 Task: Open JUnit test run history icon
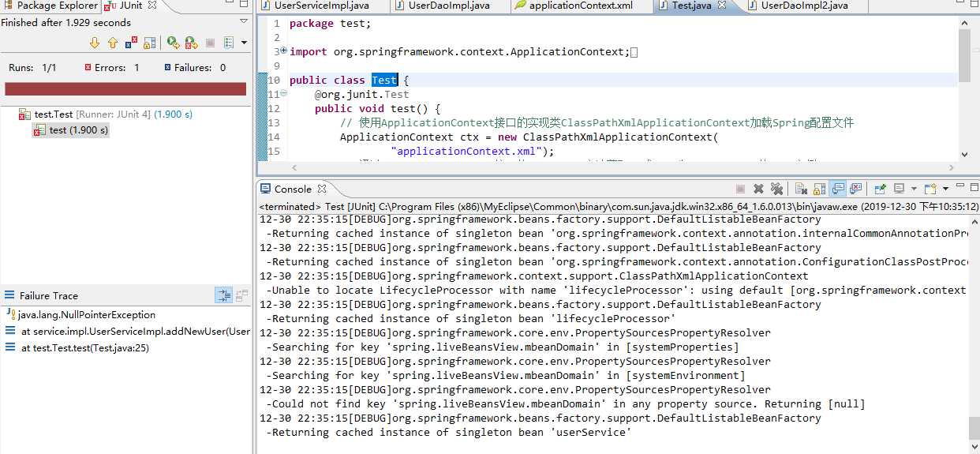[229, 43]
